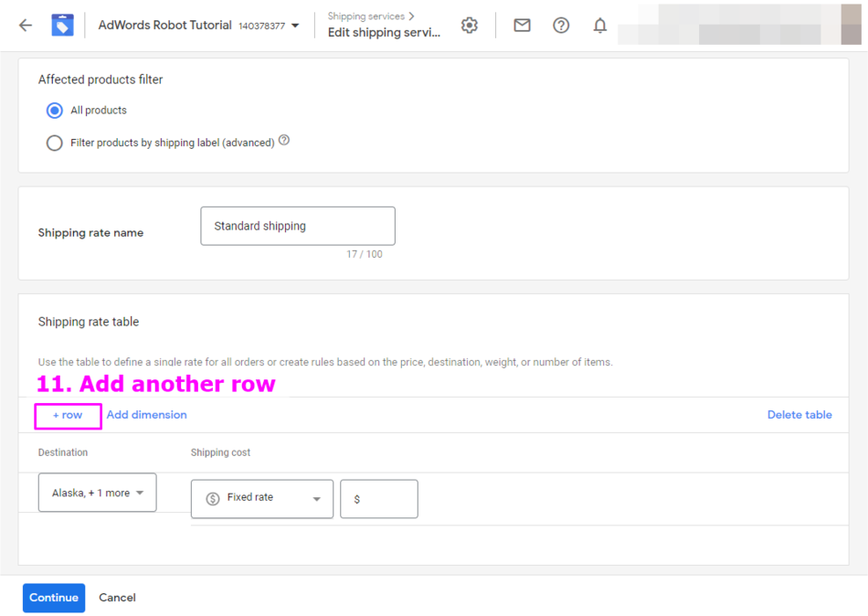
Task: Click the back arrow icon
Action: pyautogui.click(x=26, y=26)
